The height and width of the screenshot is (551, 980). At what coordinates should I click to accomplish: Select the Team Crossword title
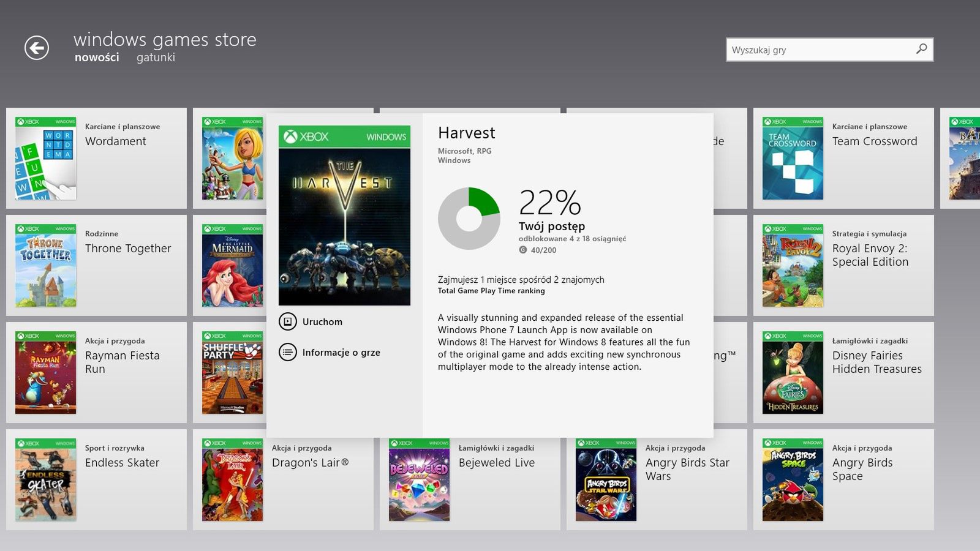tap(875, 141)
